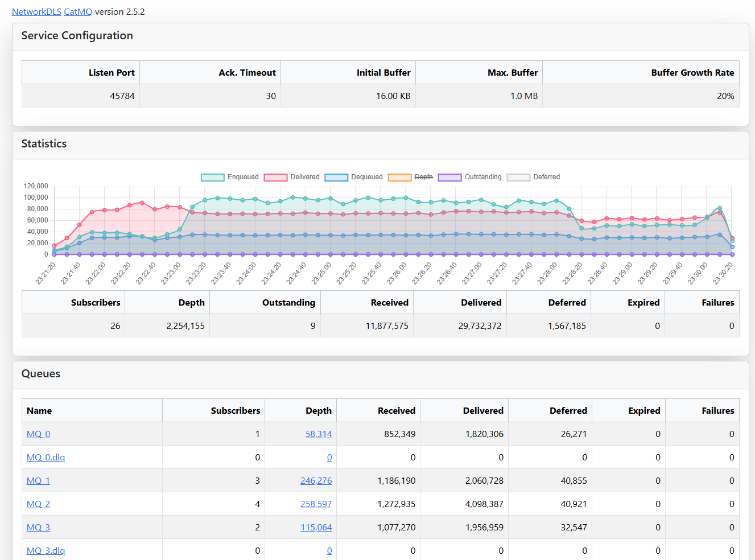
Task: Click the MQ_2 Deferred value 40,921
Action: (x=574, y=504)
